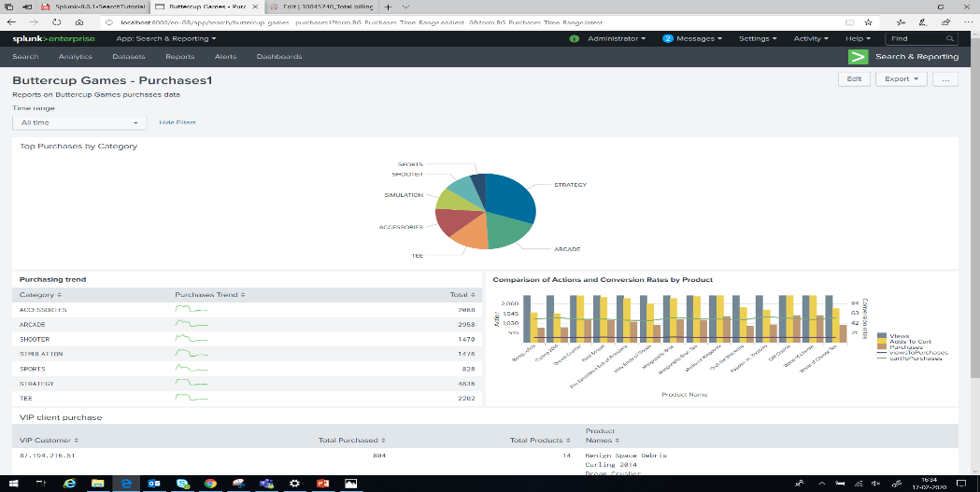
Task: Show browser tab list chevron
Action: coord(405,7)
